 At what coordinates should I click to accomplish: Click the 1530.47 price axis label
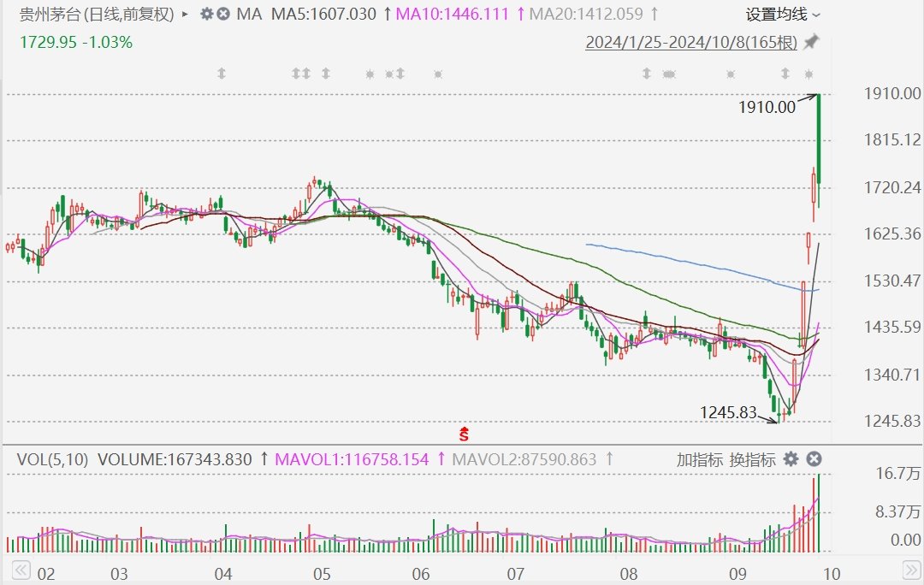point(892,281)
